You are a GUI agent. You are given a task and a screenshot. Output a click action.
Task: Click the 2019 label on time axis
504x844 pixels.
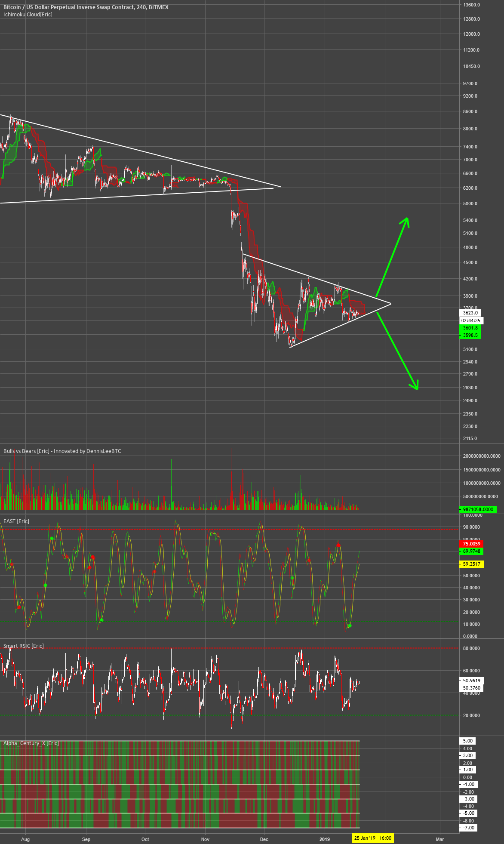[x=325, y=839]
